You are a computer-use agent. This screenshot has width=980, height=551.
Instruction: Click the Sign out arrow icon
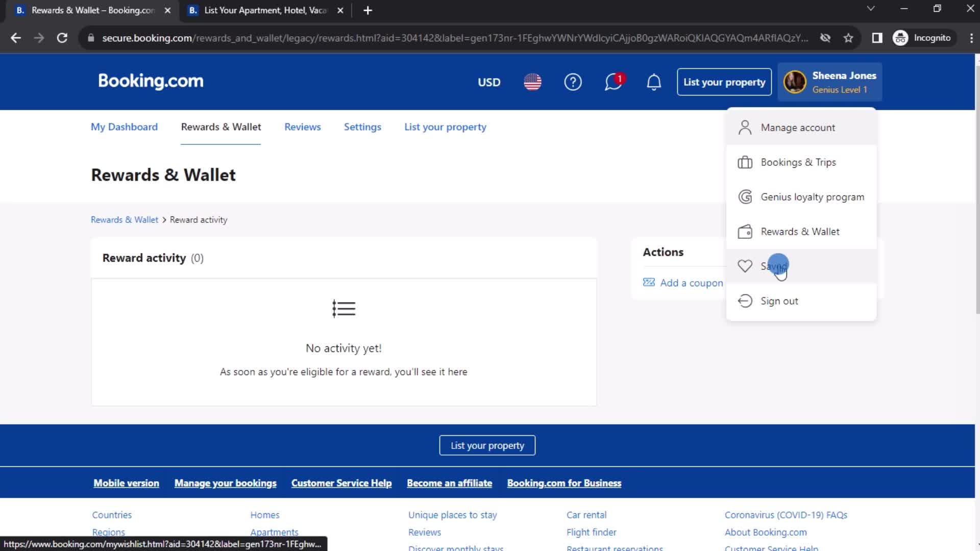tap(745, 301)
